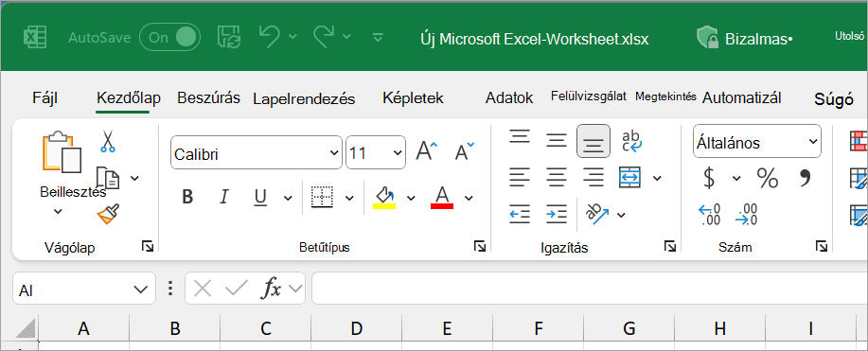
Task: Click the Format Painter brush icon
Action: [108, 214]
